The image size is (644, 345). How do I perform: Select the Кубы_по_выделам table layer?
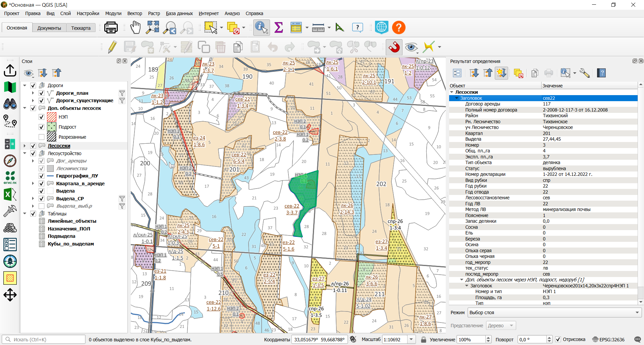pyautogui.click(x=71, y=244)
